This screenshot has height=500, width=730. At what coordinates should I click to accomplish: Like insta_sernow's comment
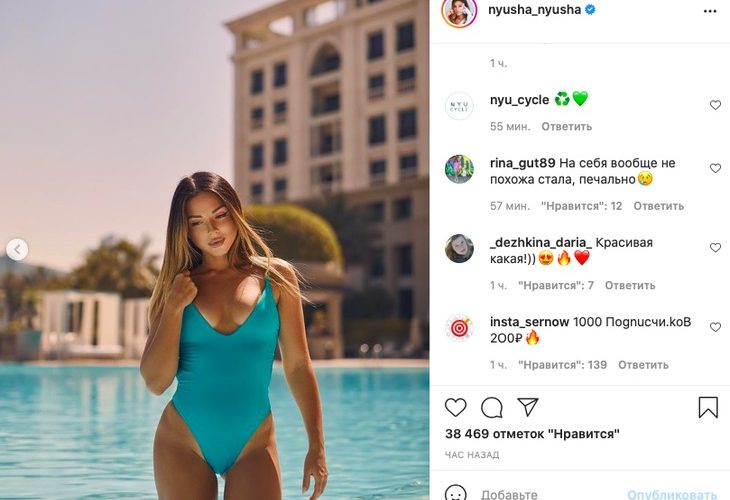(715, 327)
